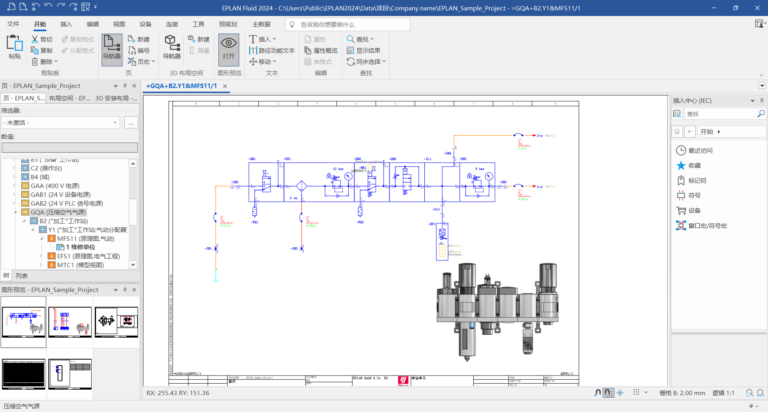Collapse the MFS11 tree node
The height and width of the screenshot is (412, 768).
[x=41, y=239]
